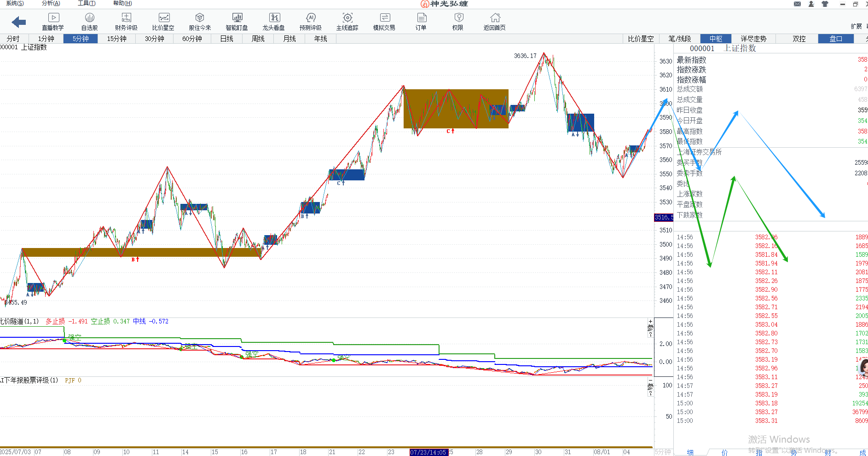
Task: Open 龙头看盘 leader view icon
Action: (274, 22)
